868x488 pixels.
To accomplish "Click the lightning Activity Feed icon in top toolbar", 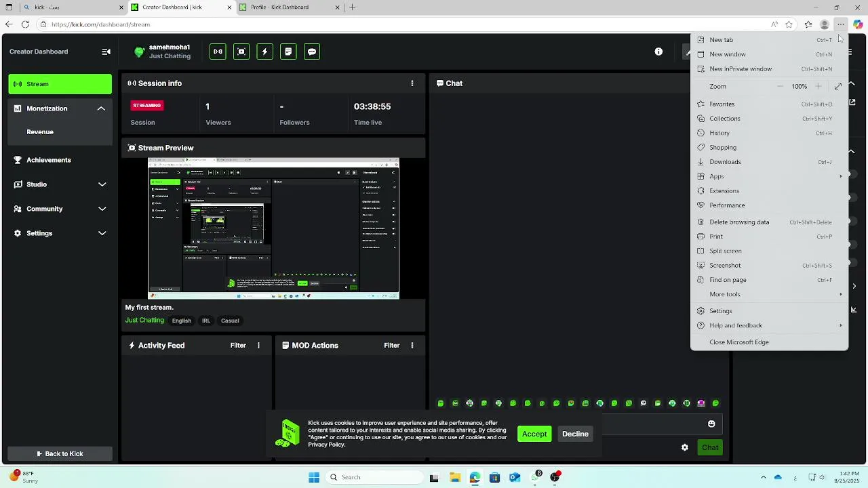I will 264,52.
